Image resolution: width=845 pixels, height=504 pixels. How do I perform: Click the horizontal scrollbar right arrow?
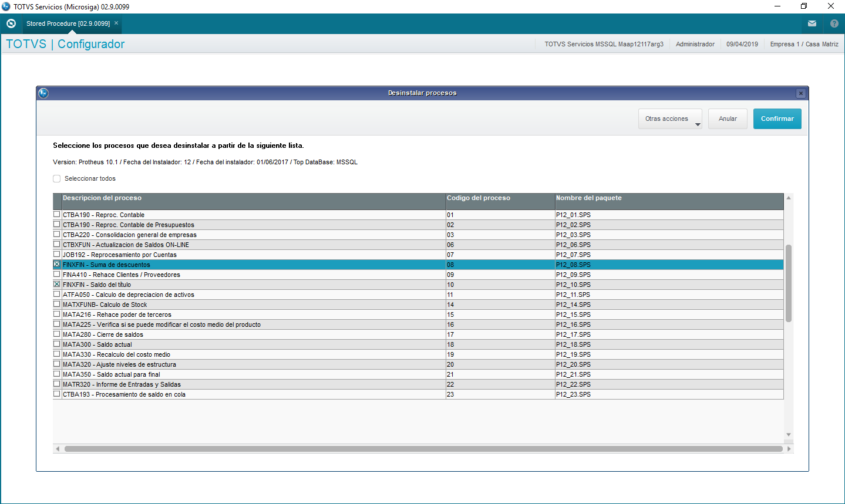(x=789, y=449)
